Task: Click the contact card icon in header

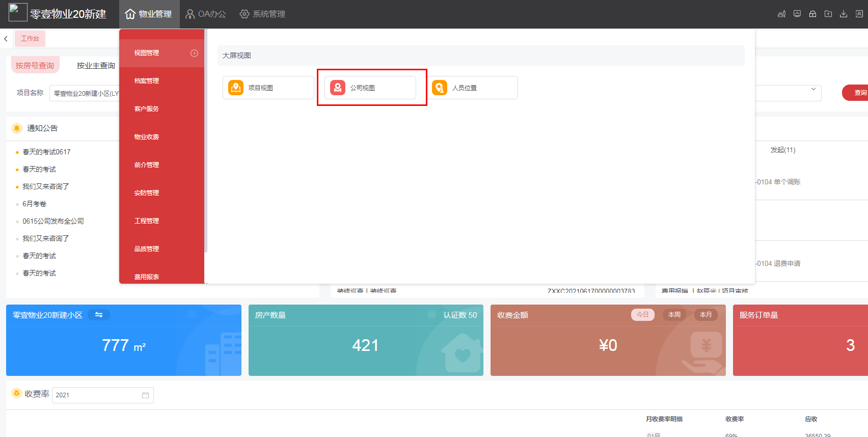Action: pos(859,14)
